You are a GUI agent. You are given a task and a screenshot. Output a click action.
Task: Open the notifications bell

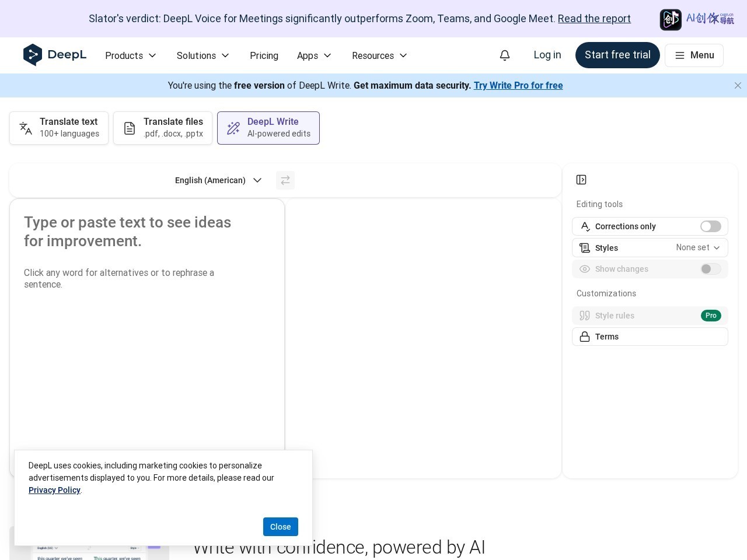tap(505, 55)
